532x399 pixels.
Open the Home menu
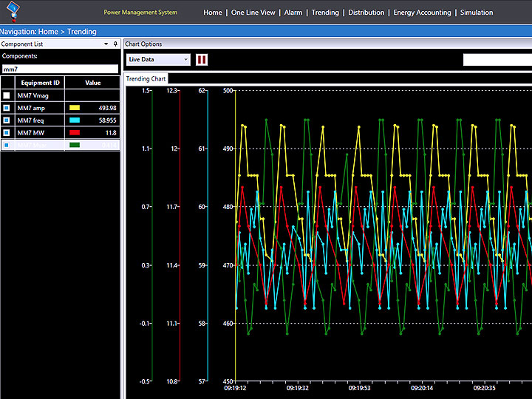coord(213,13)
